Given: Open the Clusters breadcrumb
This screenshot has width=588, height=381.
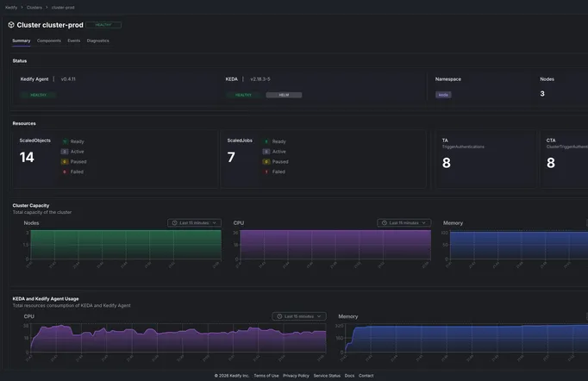Looking at the screenshot, I should coord(34,8).
